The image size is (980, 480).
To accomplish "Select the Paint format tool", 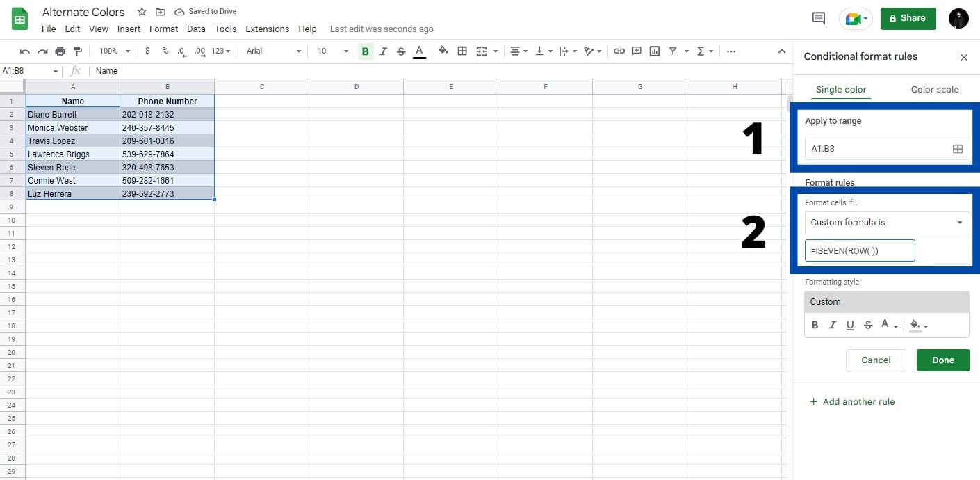I will coord(77,51).
